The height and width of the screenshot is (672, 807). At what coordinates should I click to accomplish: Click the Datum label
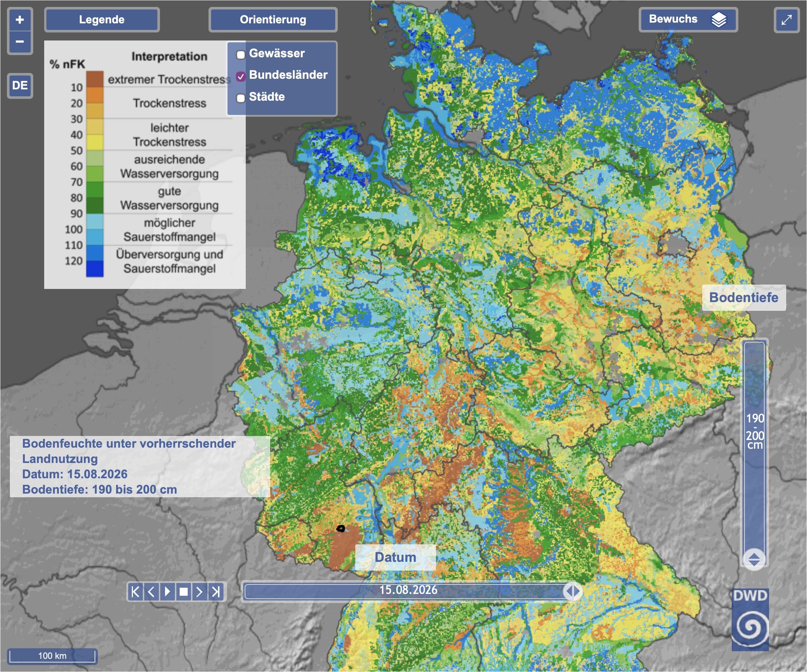395,557
